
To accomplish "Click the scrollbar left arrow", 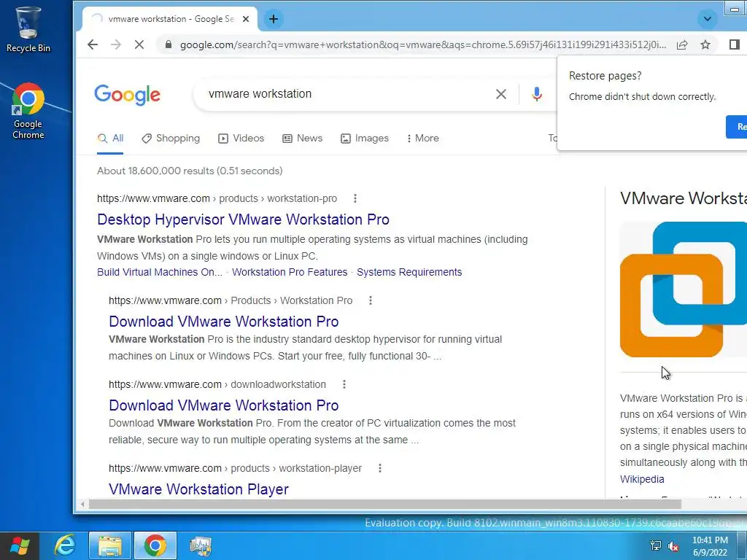I will (x=83, y=505).
